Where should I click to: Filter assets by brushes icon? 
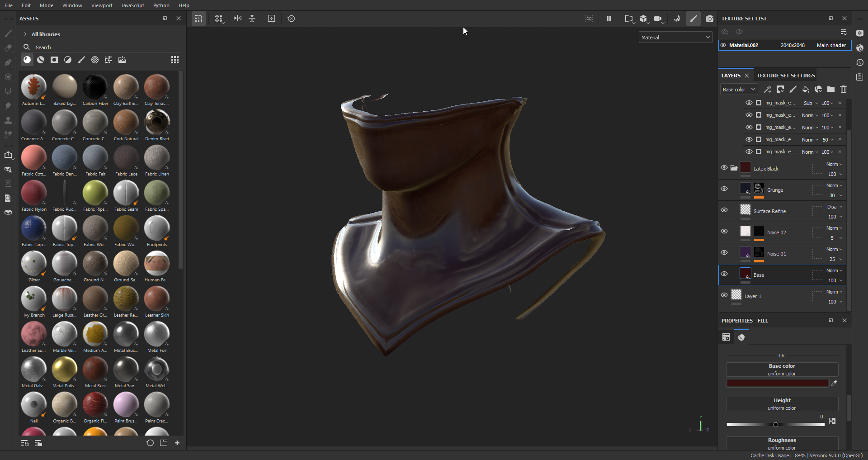tap(81, 60)
